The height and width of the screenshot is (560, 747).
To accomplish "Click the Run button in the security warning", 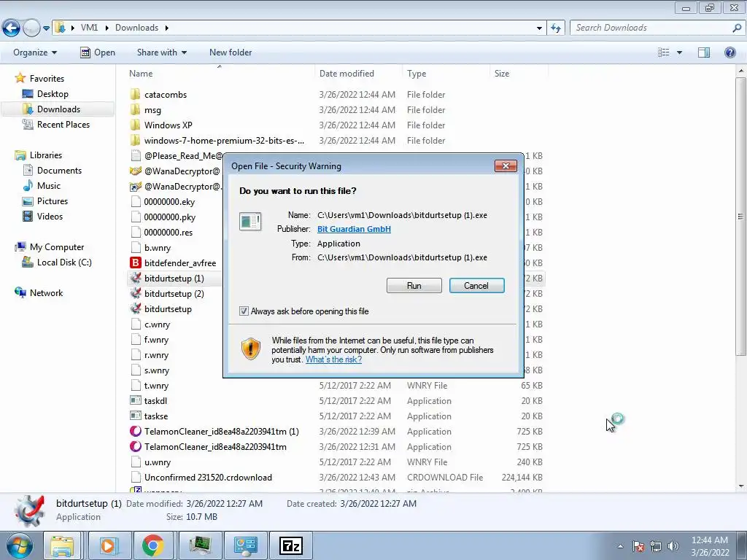I will click(x=414, y=286).
